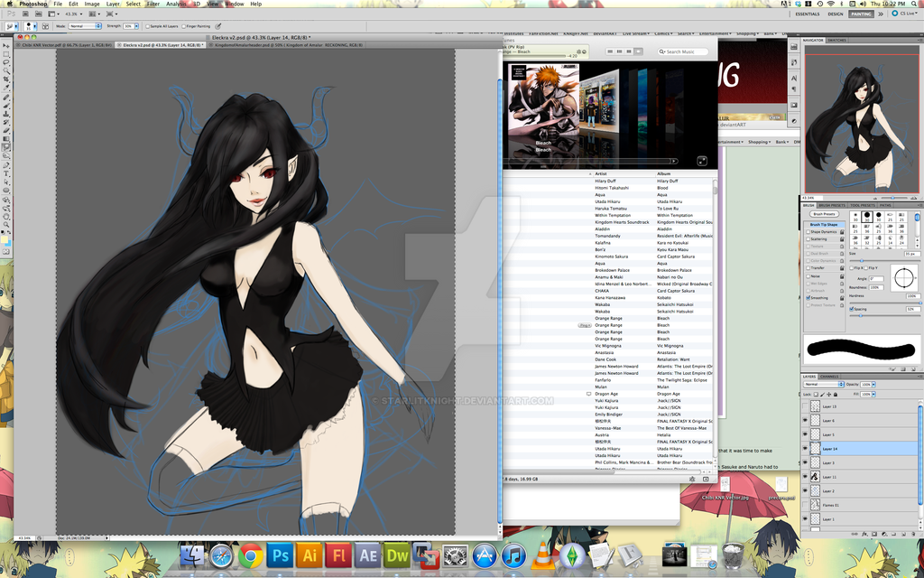This screenshot has height=578, width=924.
Task: Toggle tablet pressure icon in options bar
Action: (x=218, y=26)
